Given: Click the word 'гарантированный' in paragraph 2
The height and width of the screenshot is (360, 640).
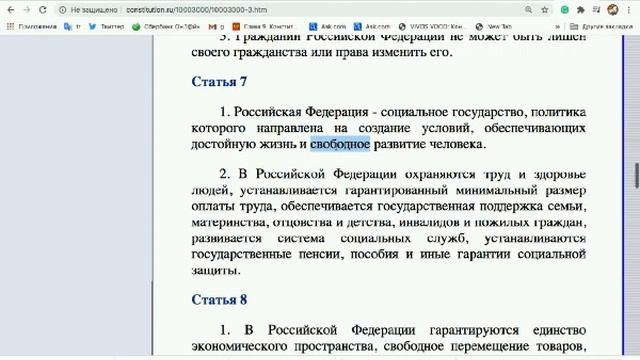Looking at the screenshot, I should click(x=397, y=190).
